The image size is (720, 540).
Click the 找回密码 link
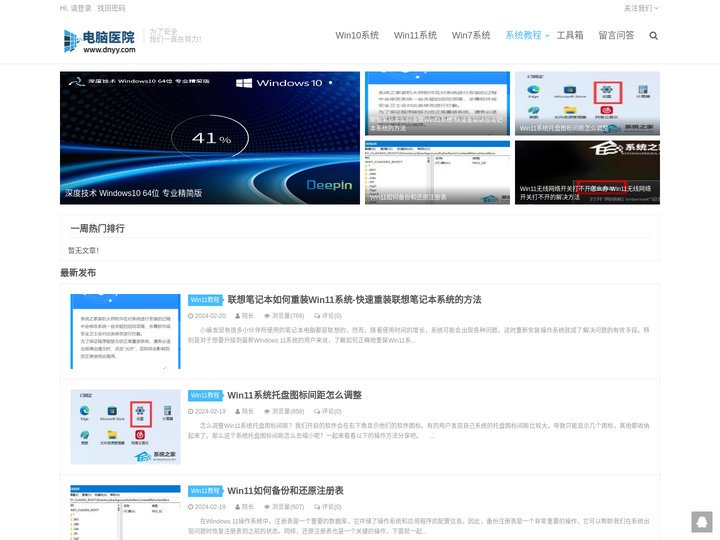tap(111, 8)
